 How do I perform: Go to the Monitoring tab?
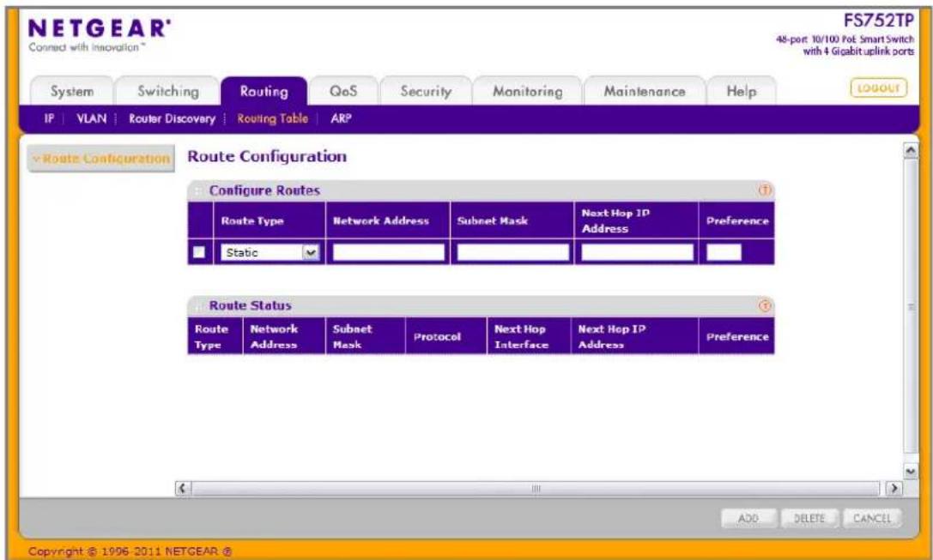coord(527,92)
